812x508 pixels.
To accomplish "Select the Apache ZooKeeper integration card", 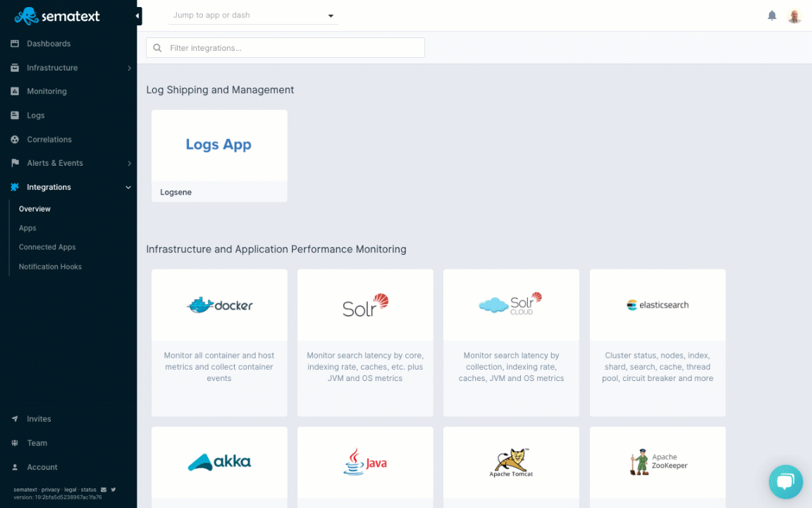I will 658,468.
